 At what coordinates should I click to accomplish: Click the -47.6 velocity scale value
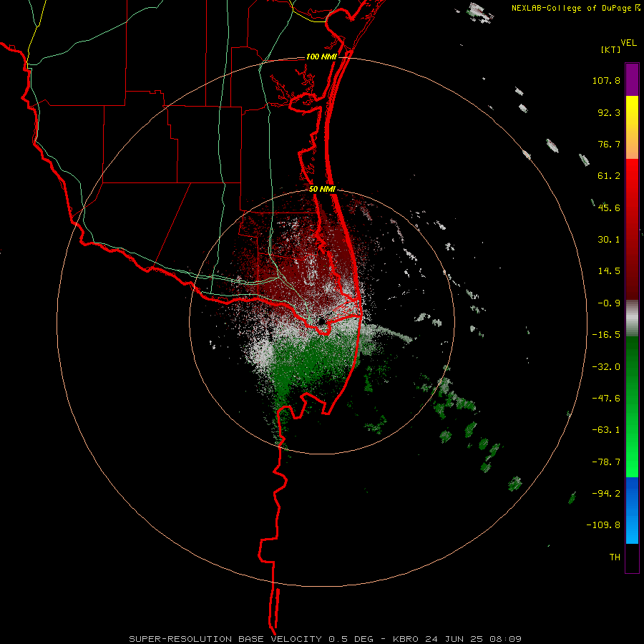point(606,399)
